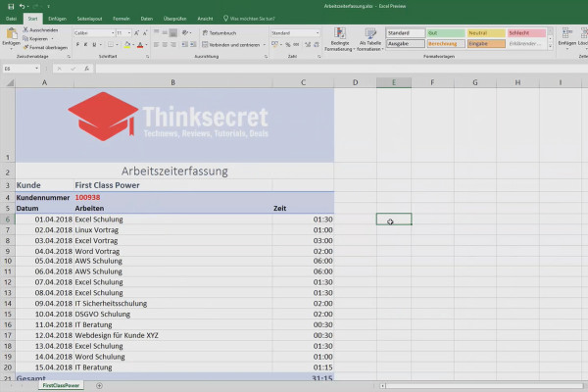Toggle underline formatting (U)
The image size is (588, 392).
pyautogui.click(x=94, y=45)
